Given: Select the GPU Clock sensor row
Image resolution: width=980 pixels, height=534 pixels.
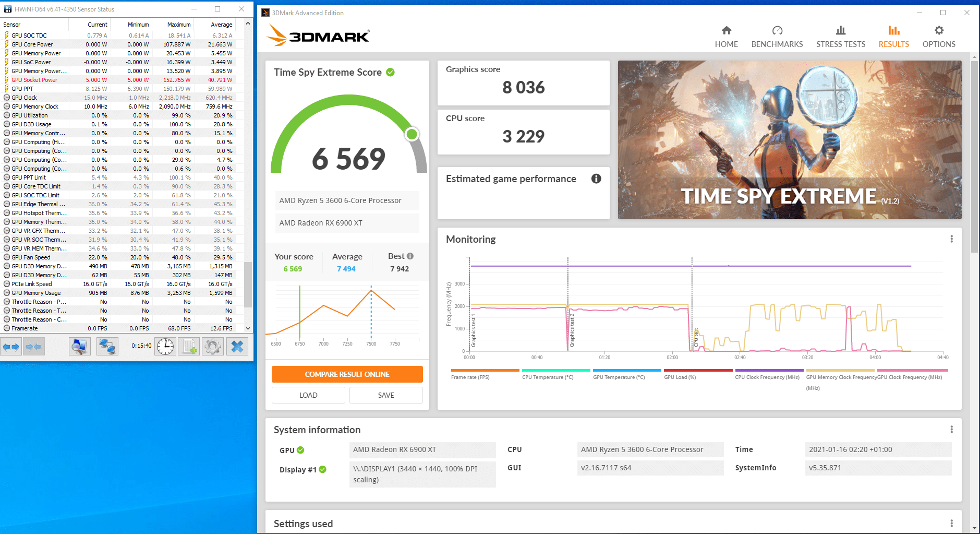Looking at the screenshot, I should (x=118, y=98).
